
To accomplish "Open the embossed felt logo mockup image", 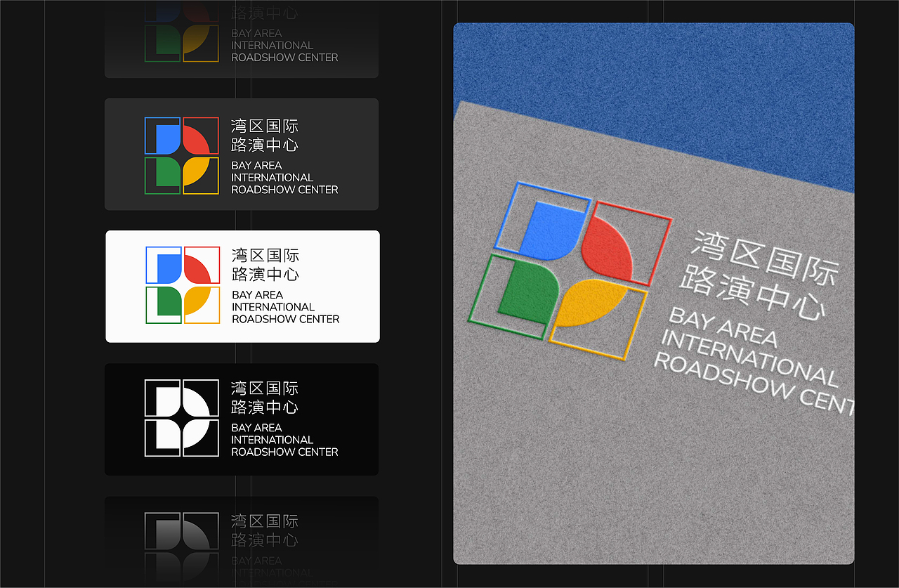I will 654,294.
